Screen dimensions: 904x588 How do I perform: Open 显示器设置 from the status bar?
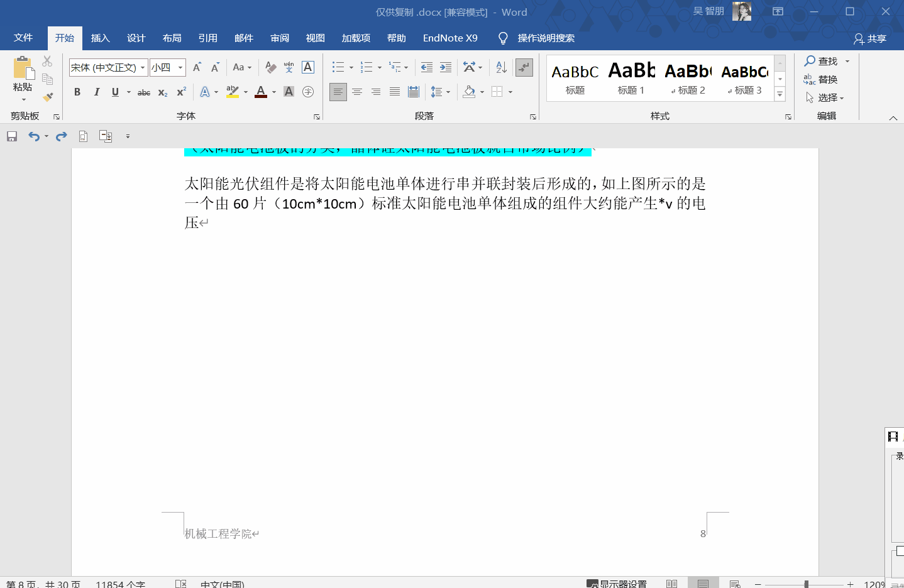618,584
